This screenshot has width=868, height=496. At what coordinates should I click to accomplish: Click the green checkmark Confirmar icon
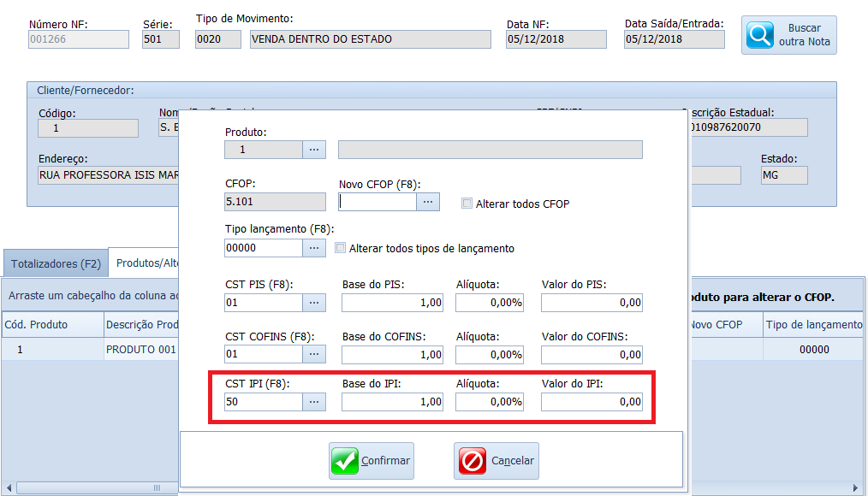coord(344,461)
